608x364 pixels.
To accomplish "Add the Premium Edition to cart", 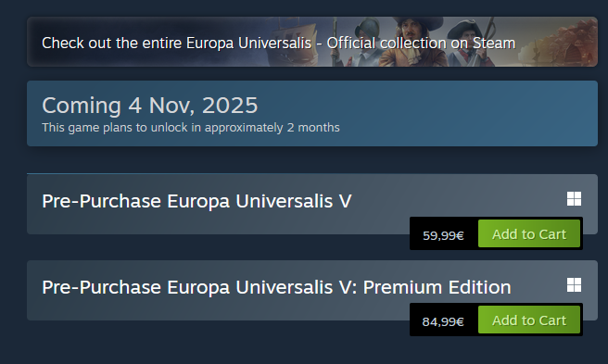I will point(529,320).
